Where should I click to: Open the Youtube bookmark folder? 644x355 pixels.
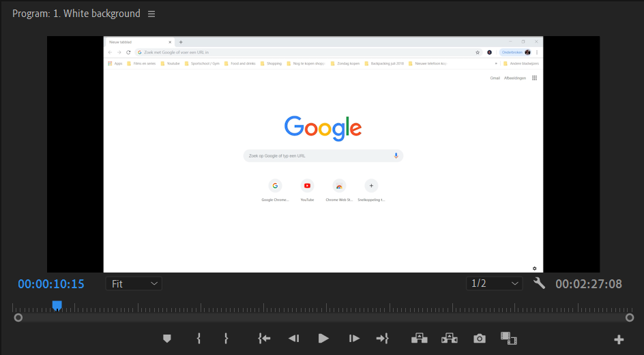170,63
